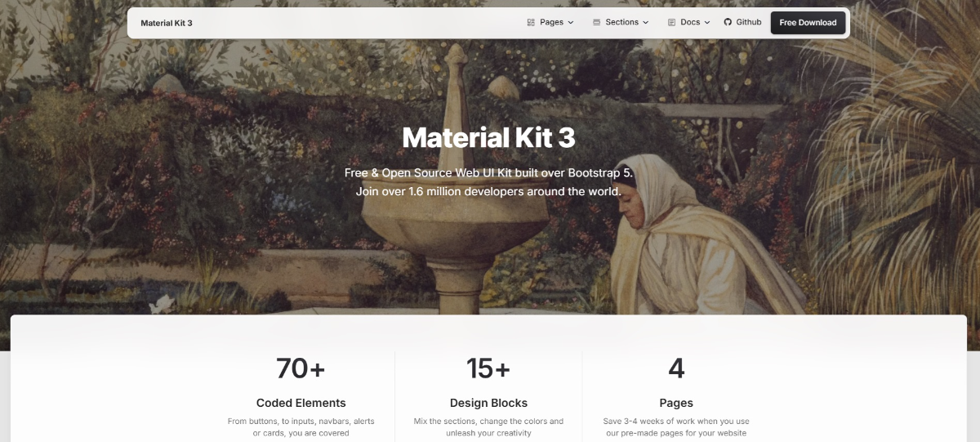Screen dimensions: 980x442
Task: Click 'Save 3-4 weeks of work' description
Action: tap(676, 427)
